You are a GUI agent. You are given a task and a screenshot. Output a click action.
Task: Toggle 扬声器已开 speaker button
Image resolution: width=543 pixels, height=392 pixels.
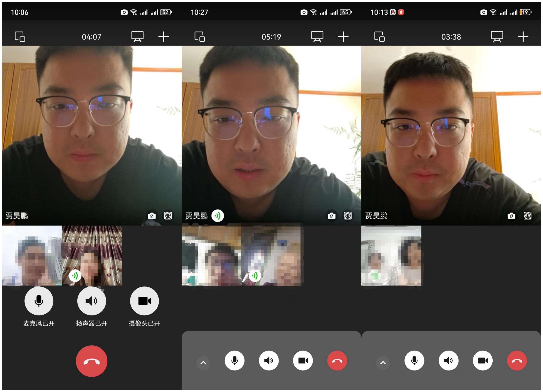click(x=91, y=301)
